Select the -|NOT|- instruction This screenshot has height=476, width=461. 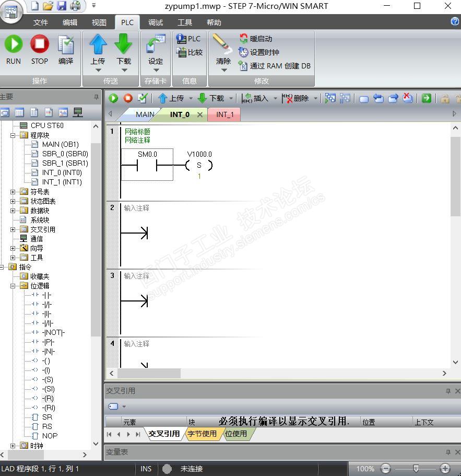tap(53, 333)
